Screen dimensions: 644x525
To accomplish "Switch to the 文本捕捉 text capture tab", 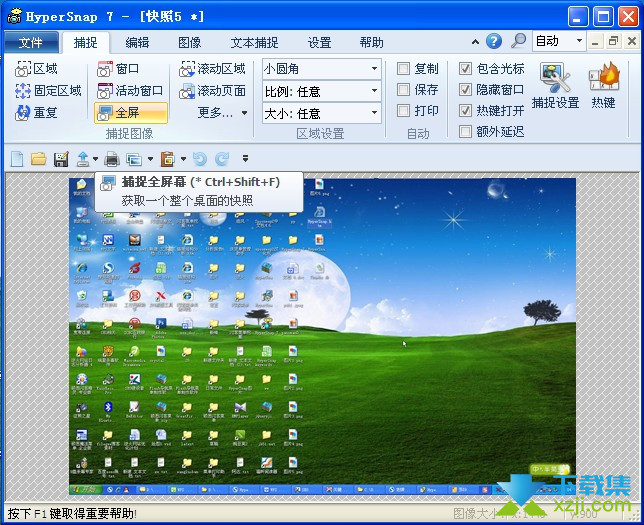I will 254,42.
